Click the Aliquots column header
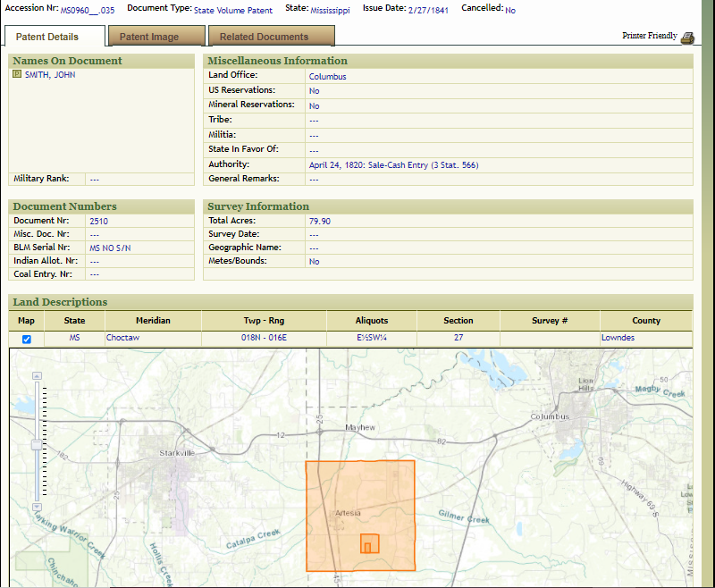The image size is (715, 588). click(371, 320)
